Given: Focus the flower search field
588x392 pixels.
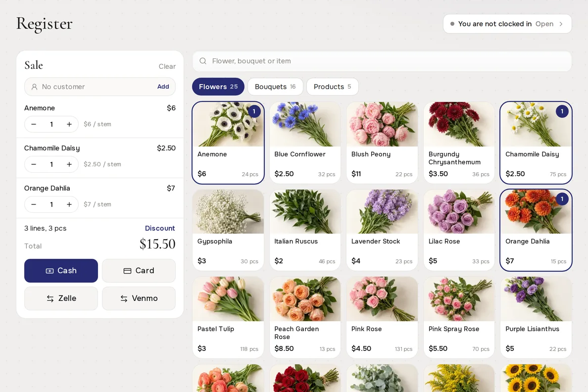Looking at the screenshot, I should [x=382, y=61].
